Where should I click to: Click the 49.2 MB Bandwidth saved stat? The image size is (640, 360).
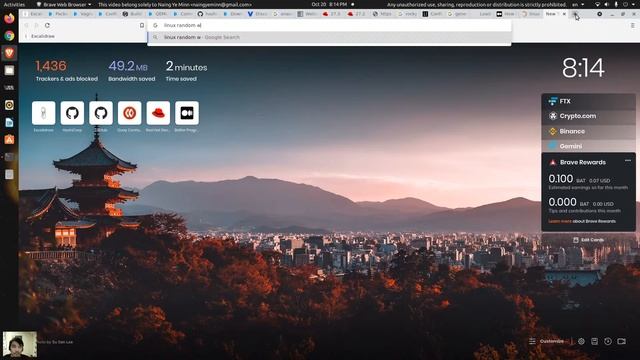coord(131,71)
